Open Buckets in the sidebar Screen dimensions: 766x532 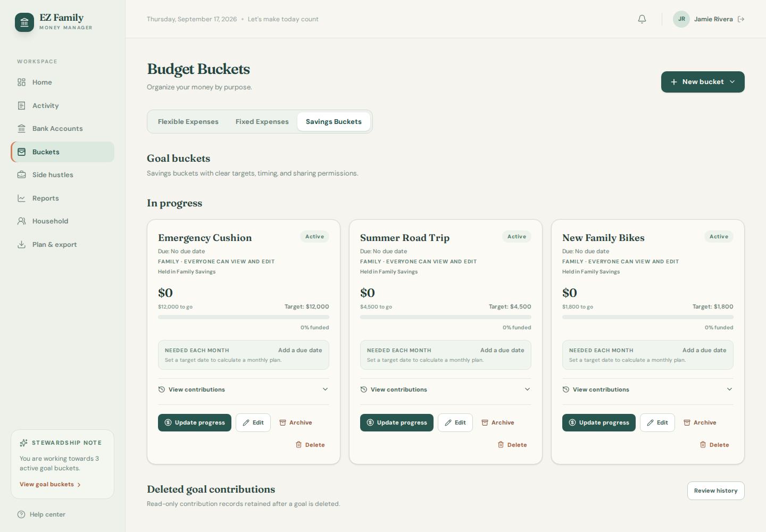point(63,152)
